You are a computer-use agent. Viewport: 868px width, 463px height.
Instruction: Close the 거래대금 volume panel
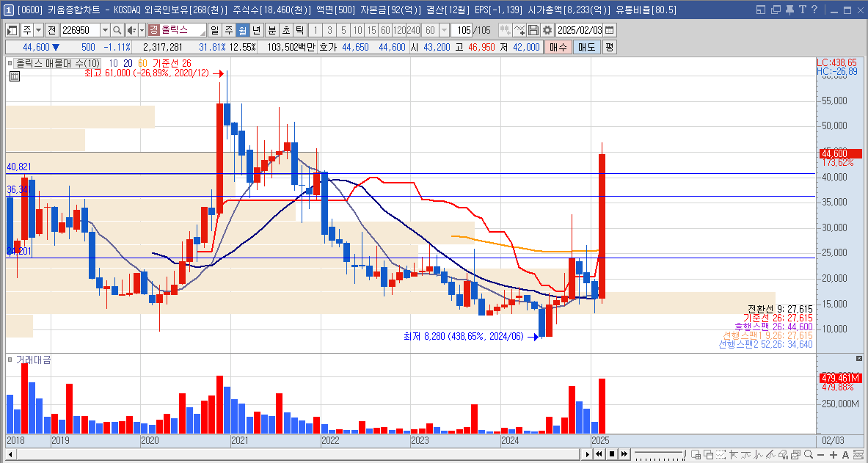pyautogui.click(x=859, y=358)
